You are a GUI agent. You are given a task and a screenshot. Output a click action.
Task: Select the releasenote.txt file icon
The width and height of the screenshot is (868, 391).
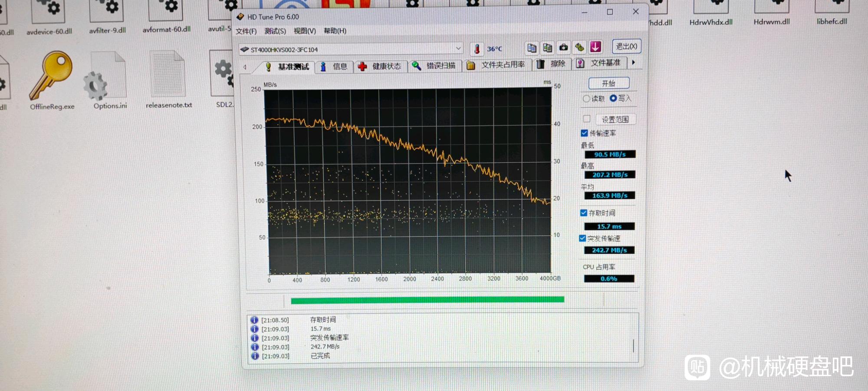168,74
